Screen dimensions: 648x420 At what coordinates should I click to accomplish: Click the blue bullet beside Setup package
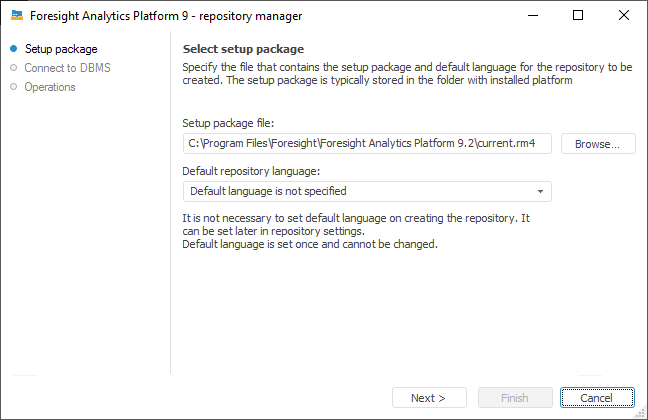13,49
